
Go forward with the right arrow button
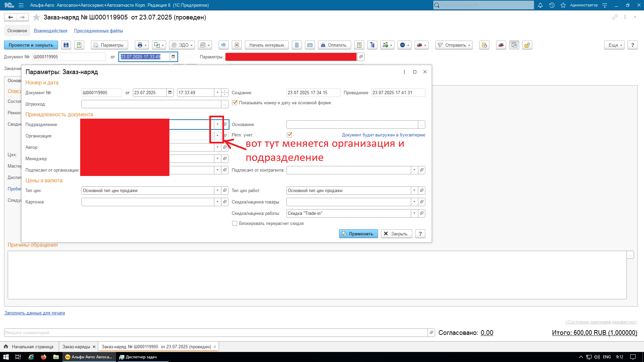(22, 17)
